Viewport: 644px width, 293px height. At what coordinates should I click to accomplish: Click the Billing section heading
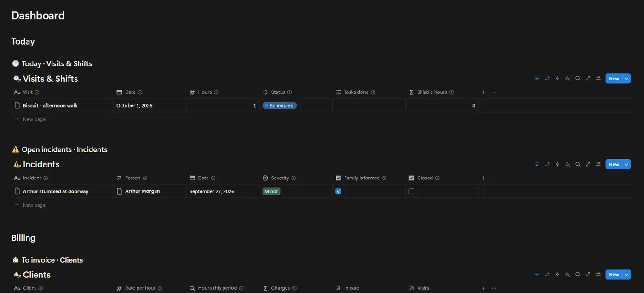point(23,238)
